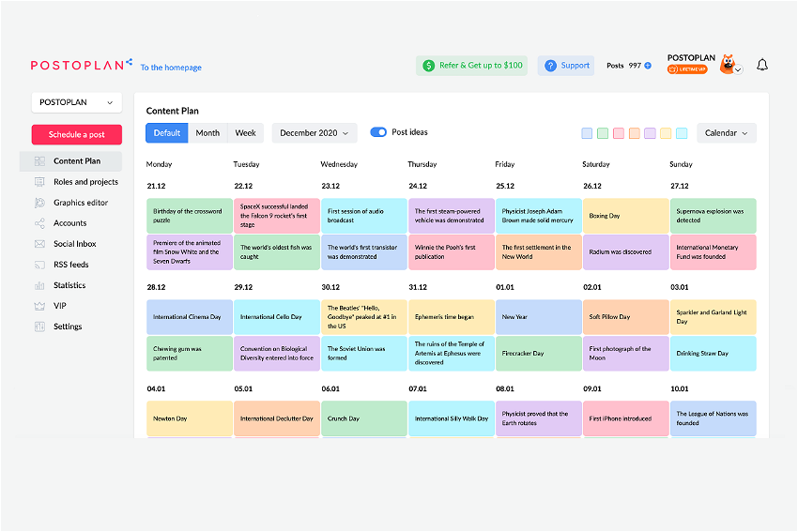798x532 pixels.
Task: Click the Graphics editor sidebar icon
Action: click(x=39, y=203)
